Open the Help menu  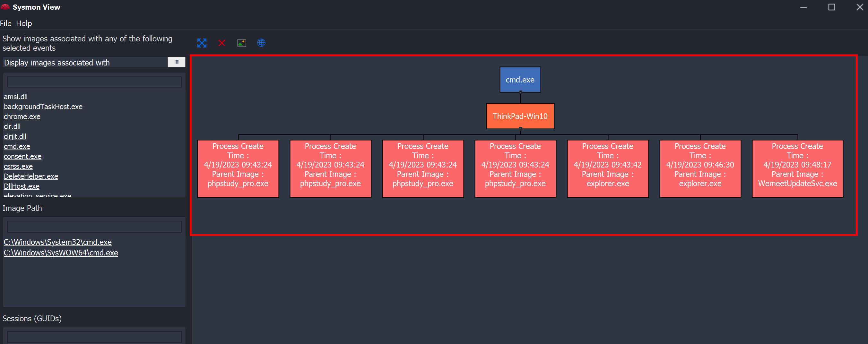24,23
